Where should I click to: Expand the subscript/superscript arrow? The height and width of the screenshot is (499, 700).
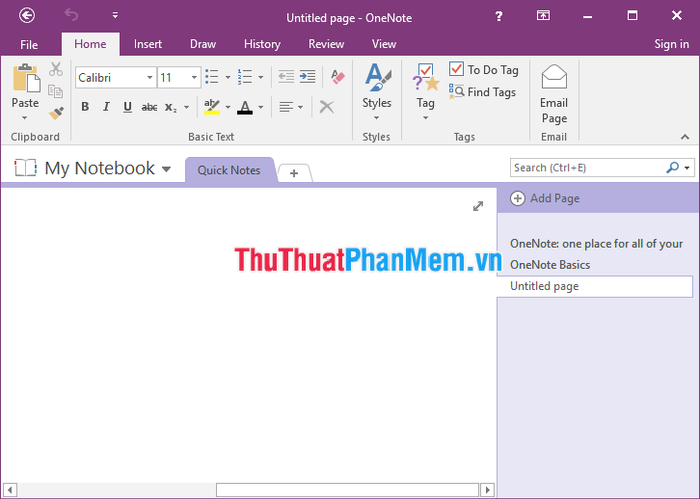[187, 107]
